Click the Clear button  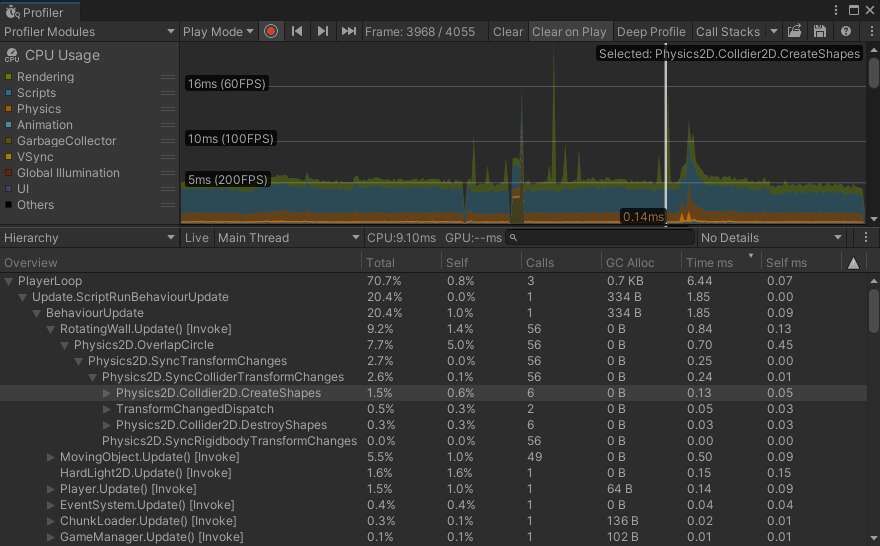(x=508, y=31)
